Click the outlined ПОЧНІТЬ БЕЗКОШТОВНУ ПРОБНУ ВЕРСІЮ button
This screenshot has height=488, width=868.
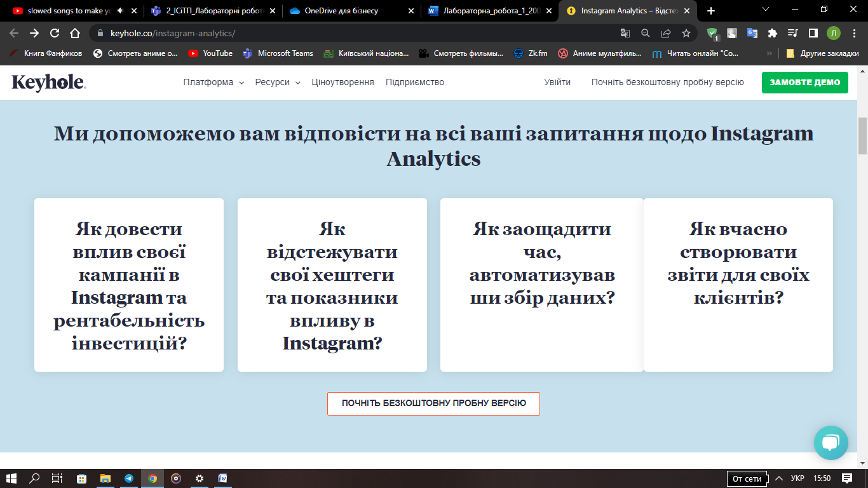433,403
